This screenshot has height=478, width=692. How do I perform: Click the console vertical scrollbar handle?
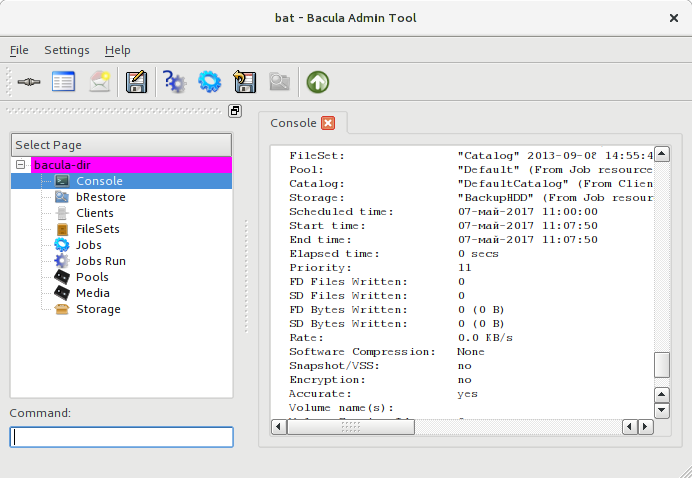tap(661, 365)
